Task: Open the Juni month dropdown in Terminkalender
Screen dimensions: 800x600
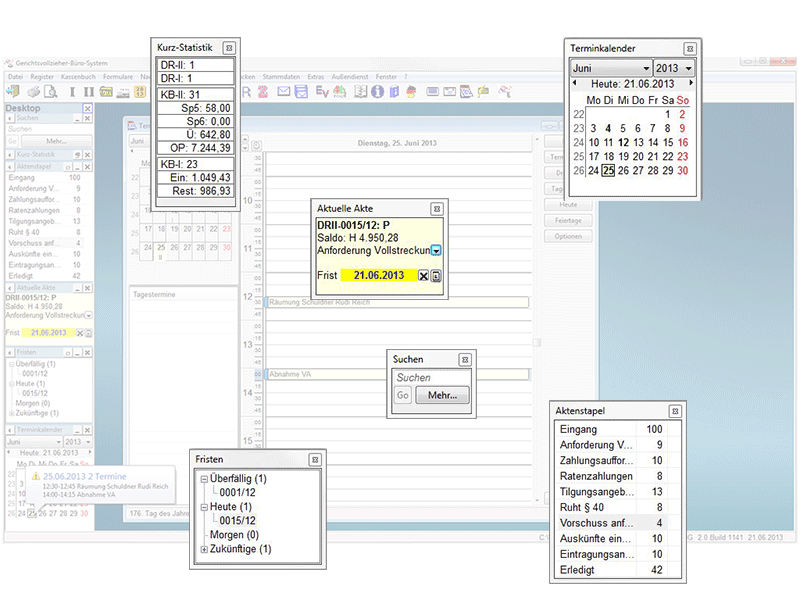Action: pos(609,68)
